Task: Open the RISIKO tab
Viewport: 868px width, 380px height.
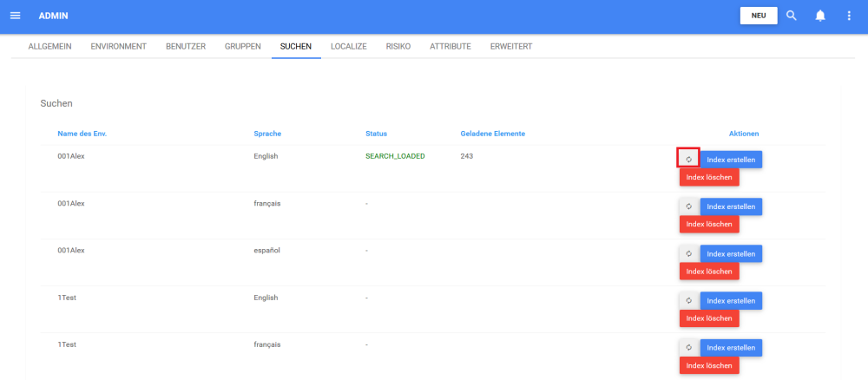Action: [398, 47]
